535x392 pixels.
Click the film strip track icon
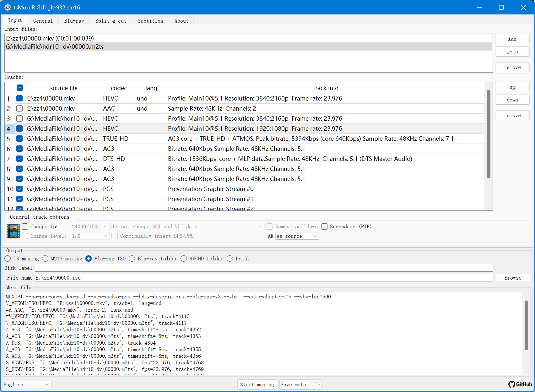pos(13,231)
